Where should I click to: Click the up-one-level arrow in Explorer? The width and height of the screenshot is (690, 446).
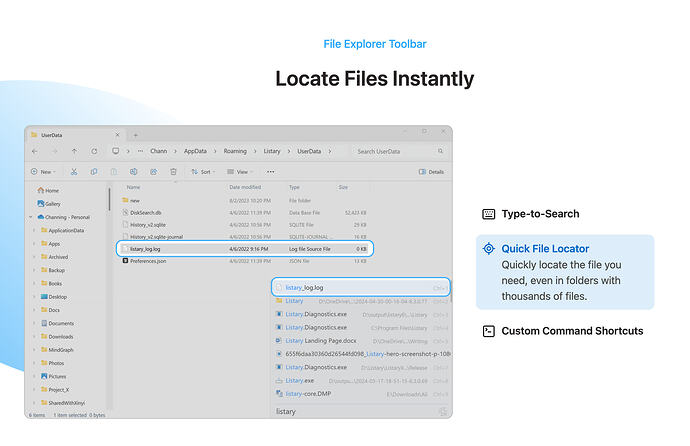click(74, 151)
